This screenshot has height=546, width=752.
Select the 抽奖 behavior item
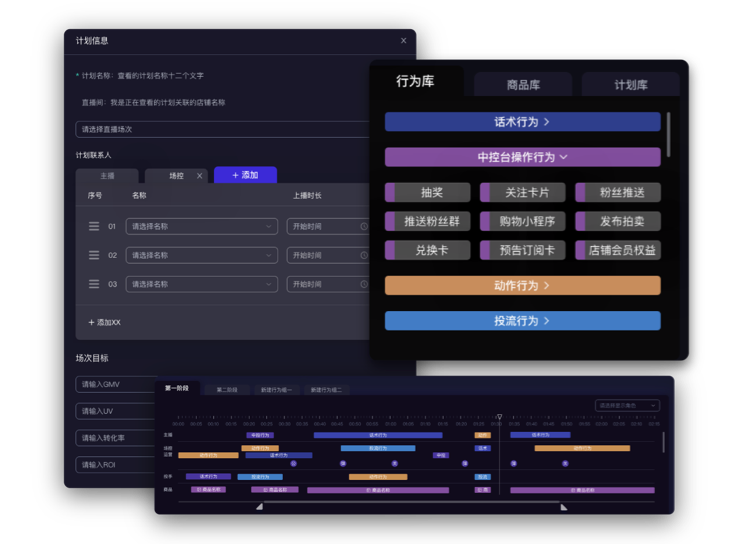pyautogui.click(x=427, y=193)
